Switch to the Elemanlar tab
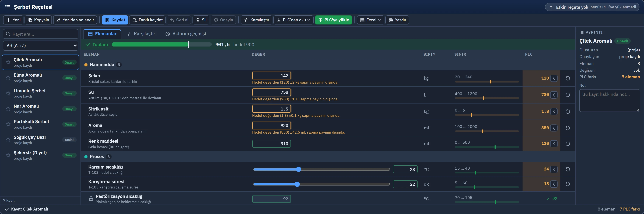This screenshot has width=644, height=214. point(102,34)
